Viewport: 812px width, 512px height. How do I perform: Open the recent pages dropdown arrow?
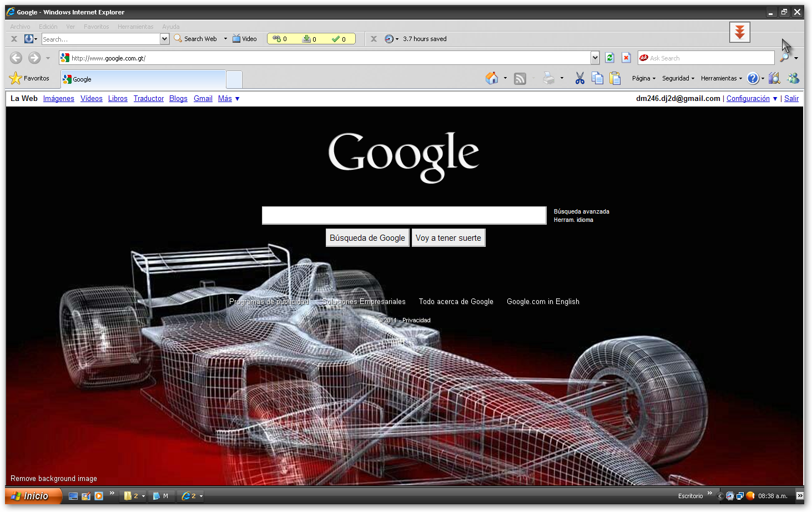(48, 58)
